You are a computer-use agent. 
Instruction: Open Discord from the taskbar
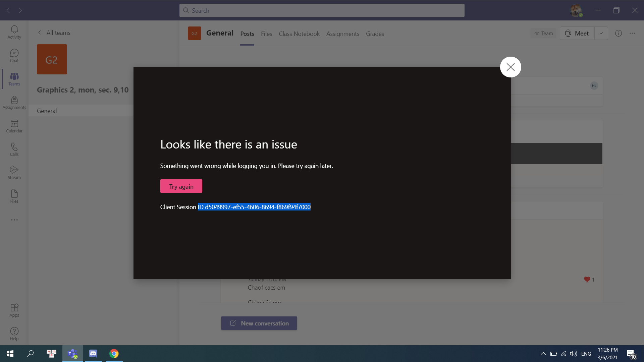click(93, 354)
